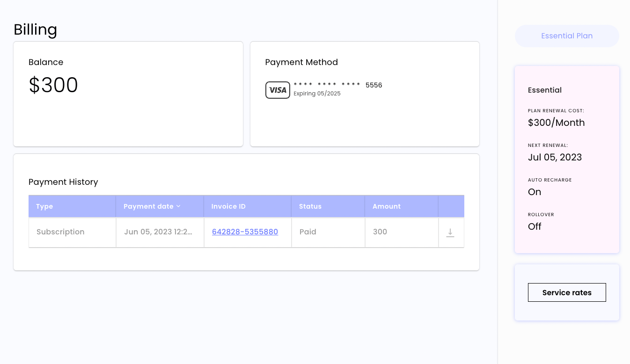Click the Status column header
The height and width of the screenshot is (364, 630).
tap(310, 206)
